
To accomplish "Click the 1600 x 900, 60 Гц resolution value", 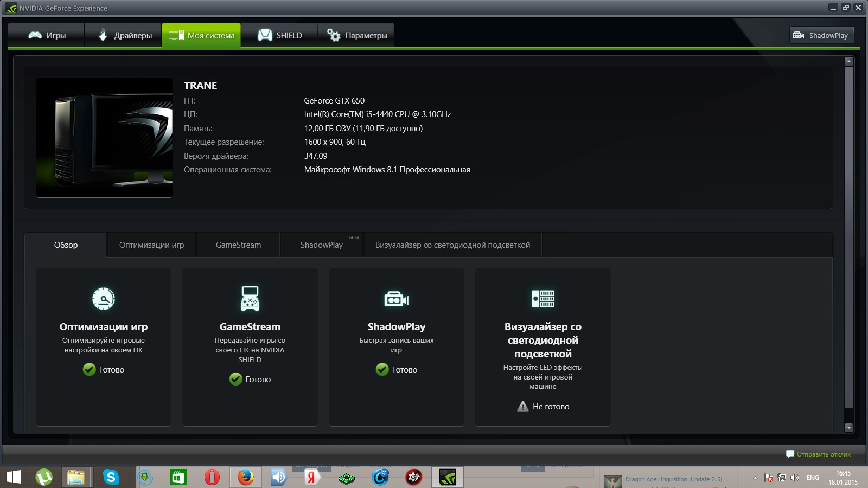I will [x=335, y=142].
